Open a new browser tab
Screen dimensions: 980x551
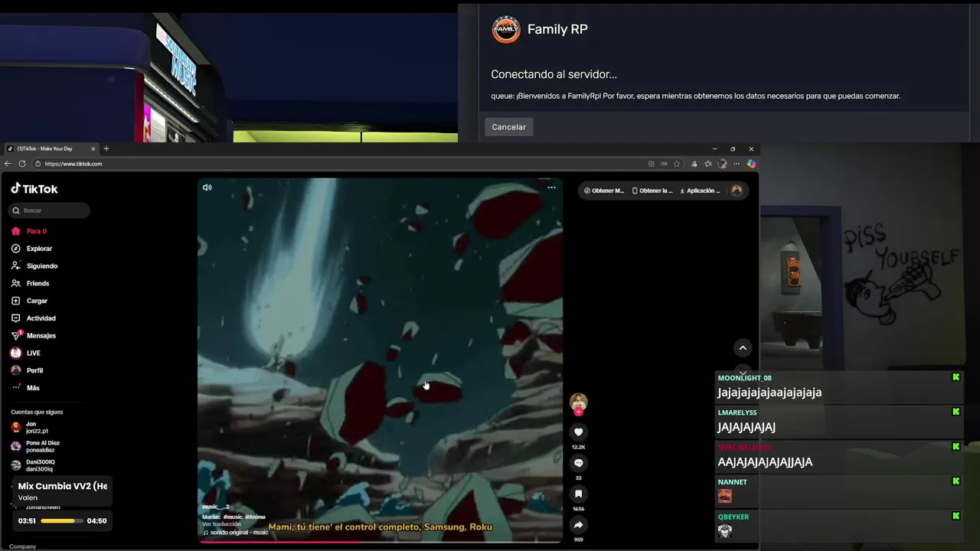tap(106, 148)
